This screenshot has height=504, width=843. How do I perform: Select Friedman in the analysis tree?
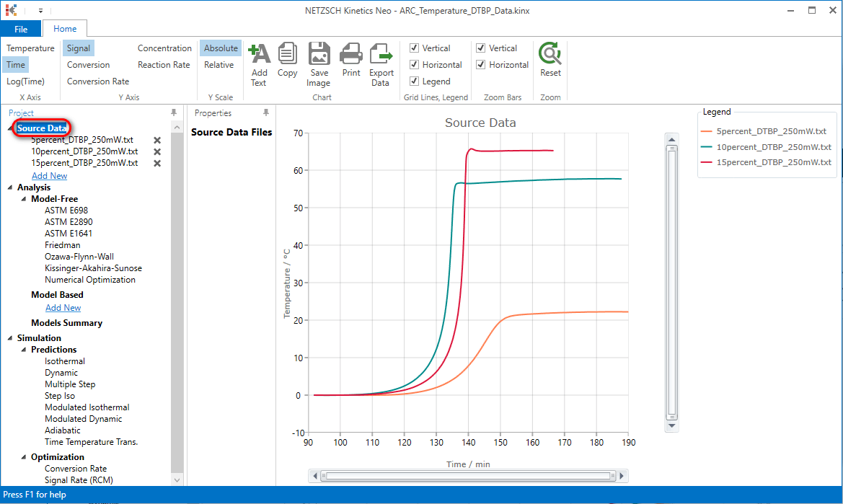click(62, 244)
